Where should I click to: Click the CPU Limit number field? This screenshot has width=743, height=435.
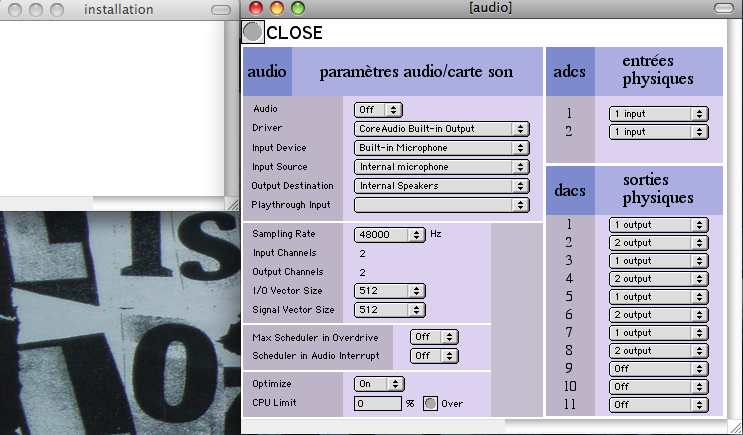pos(377,404)
